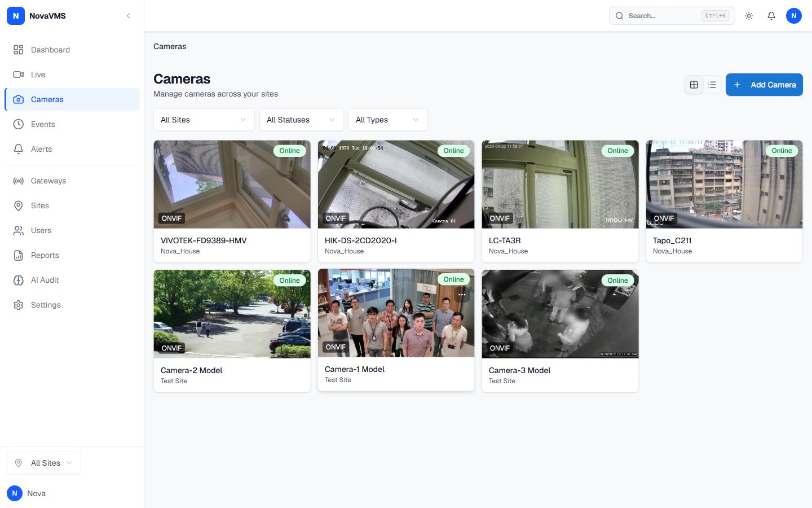Click the Tapo_C211 camera name
812x508 pixels.
tap(672, 240)
